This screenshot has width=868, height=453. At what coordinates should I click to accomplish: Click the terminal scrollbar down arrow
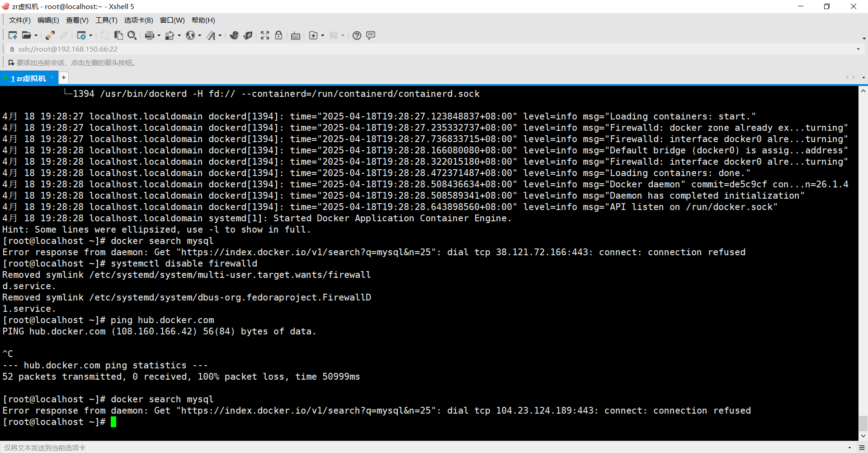(863, 436)
